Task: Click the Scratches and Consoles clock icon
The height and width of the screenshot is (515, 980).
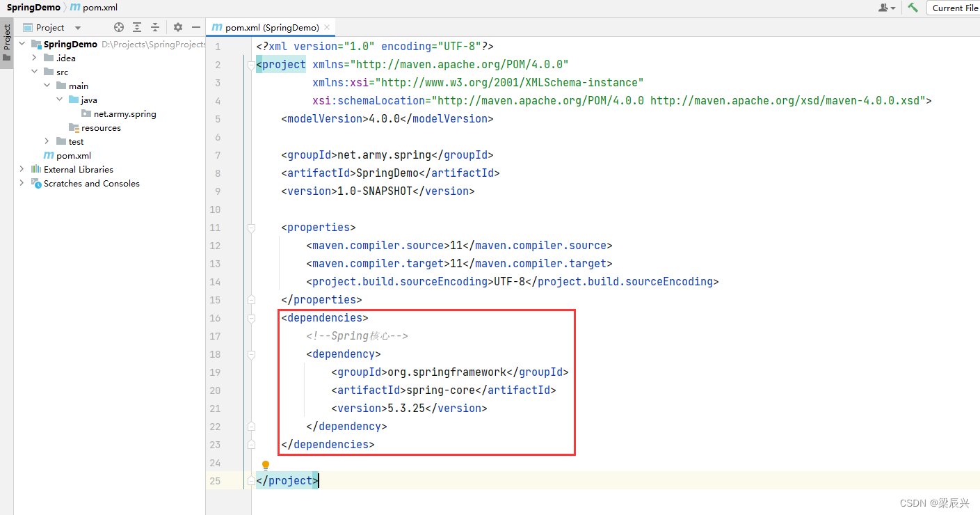Action: pyautogui.click(x=36, y=183)
